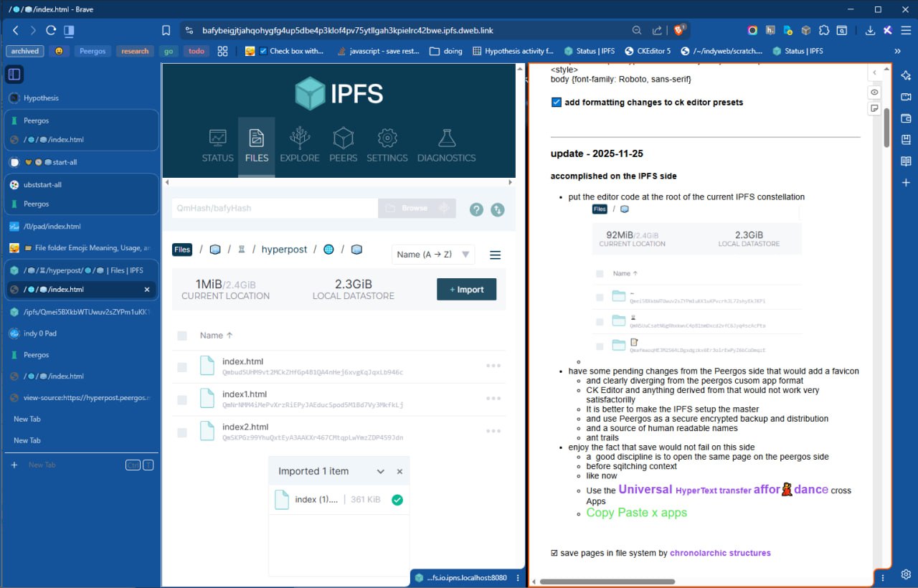Open the IPFS Diagnostics flask icon
918x588 pixels.
pos(446,146)
